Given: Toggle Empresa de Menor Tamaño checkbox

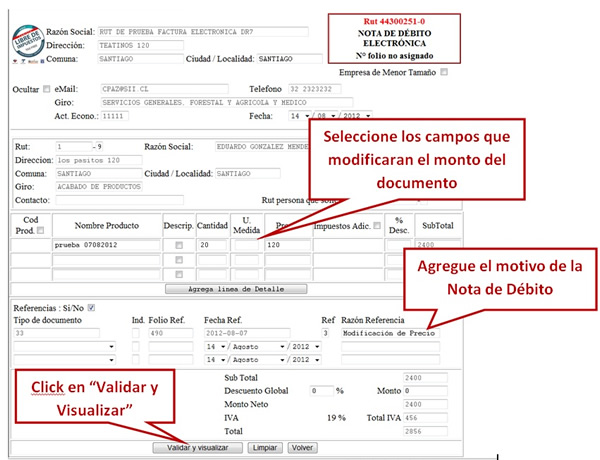Looking at the screenshot, I should pos(444,72).
